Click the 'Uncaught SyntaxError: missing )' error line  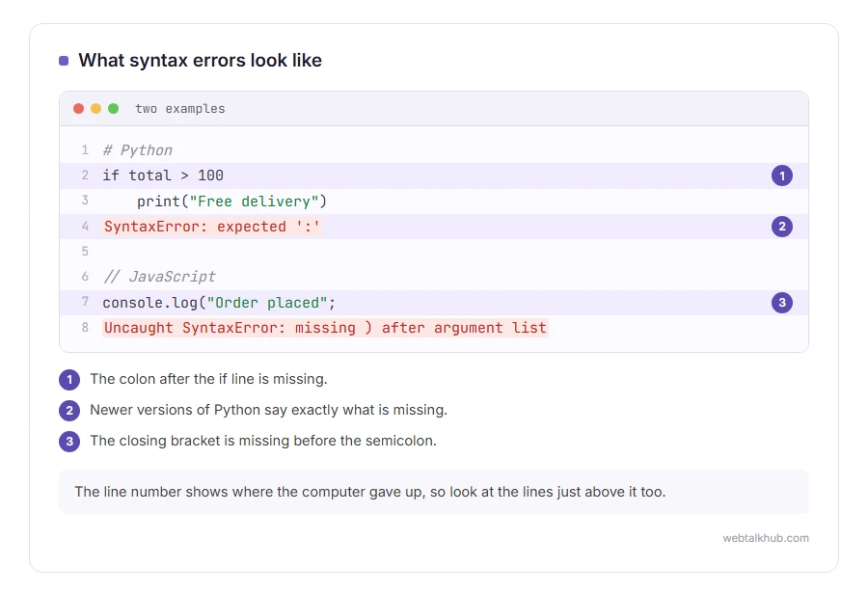[x=325, y=328]
